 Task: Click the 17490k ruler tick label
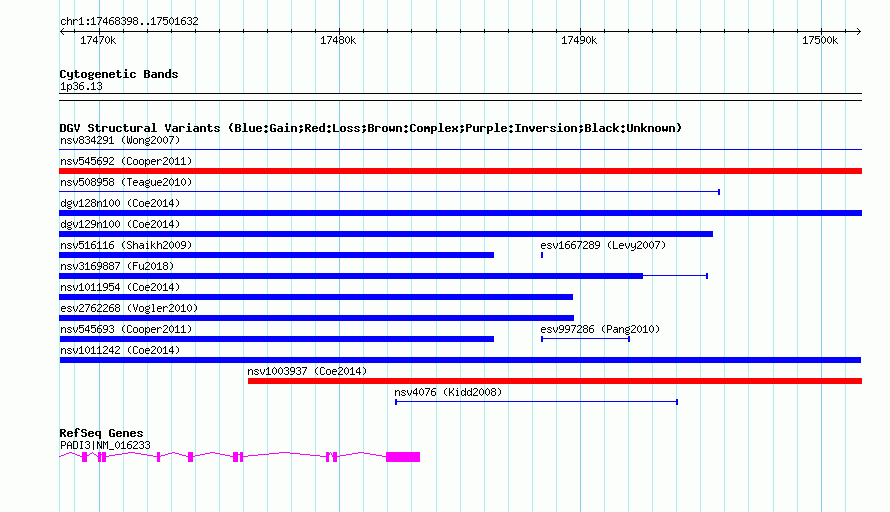point(579,41)
